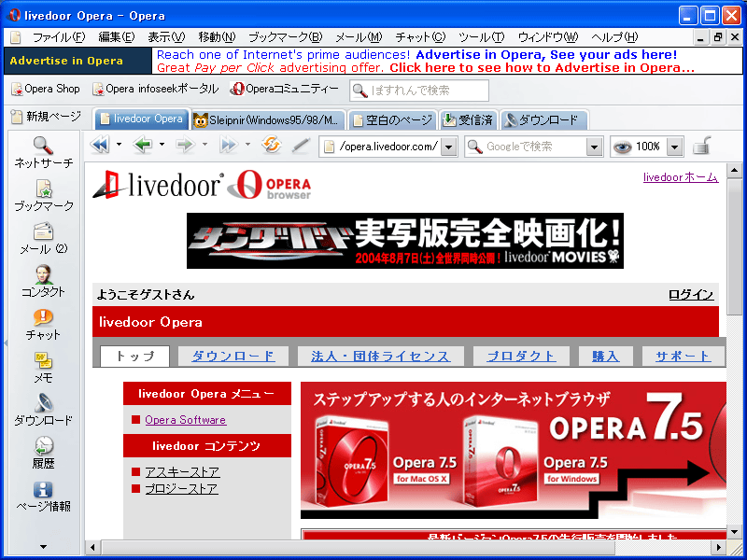Open the 法人・団体ライセンス link
747x560 pixels.
pyautogui.click(x=381, y=357)
